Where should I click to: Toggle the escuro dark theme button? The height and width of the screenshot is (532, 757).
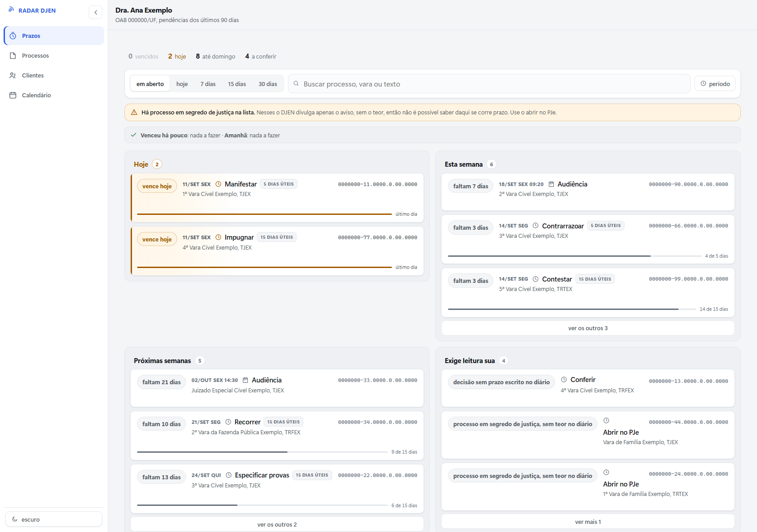click(x=54, y=519)
